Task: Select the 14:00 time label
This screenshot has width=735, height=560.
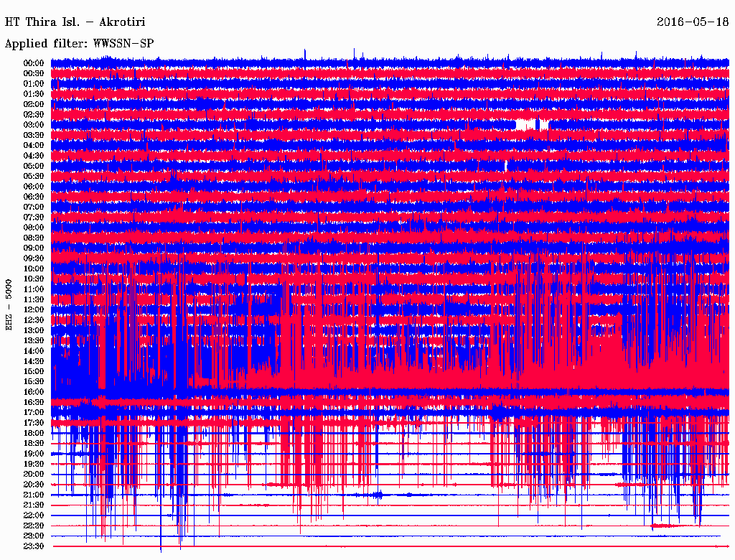Action: coord(33,351)
